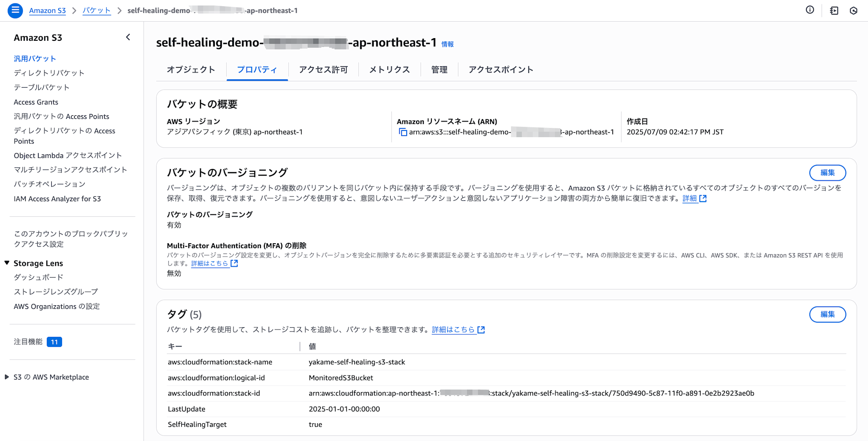868x441 pixels.
Task: Open Storage Lens ダッシュボード
Action: (39, 277)
